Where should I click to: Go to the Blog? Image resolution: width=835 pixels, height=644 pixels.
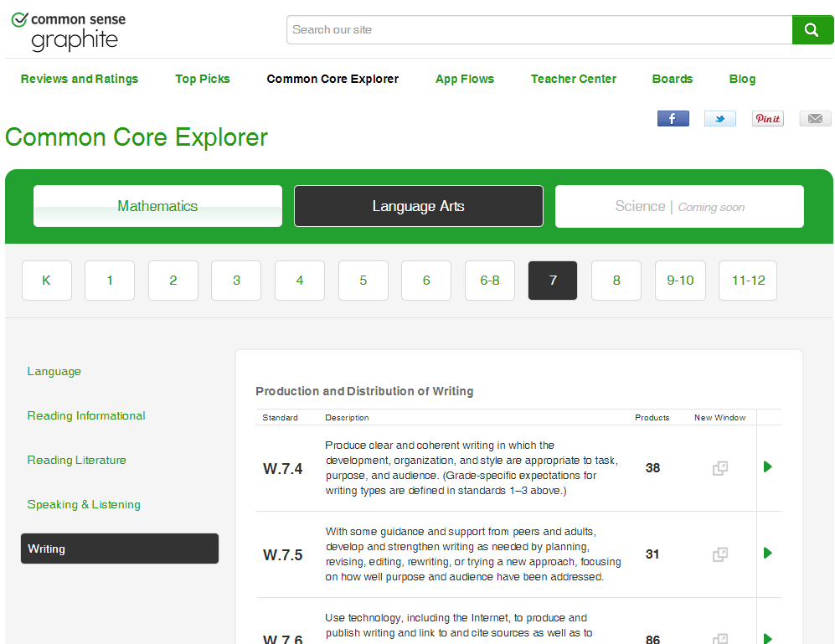click(742, 79)
